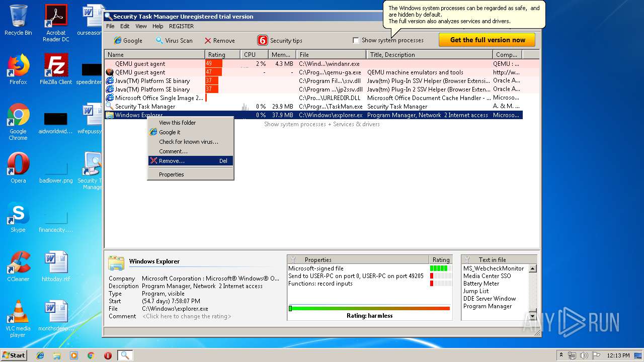Open Google Chrome desktop icon
This screenshot has height=362, width=644.
pos(18,122)
